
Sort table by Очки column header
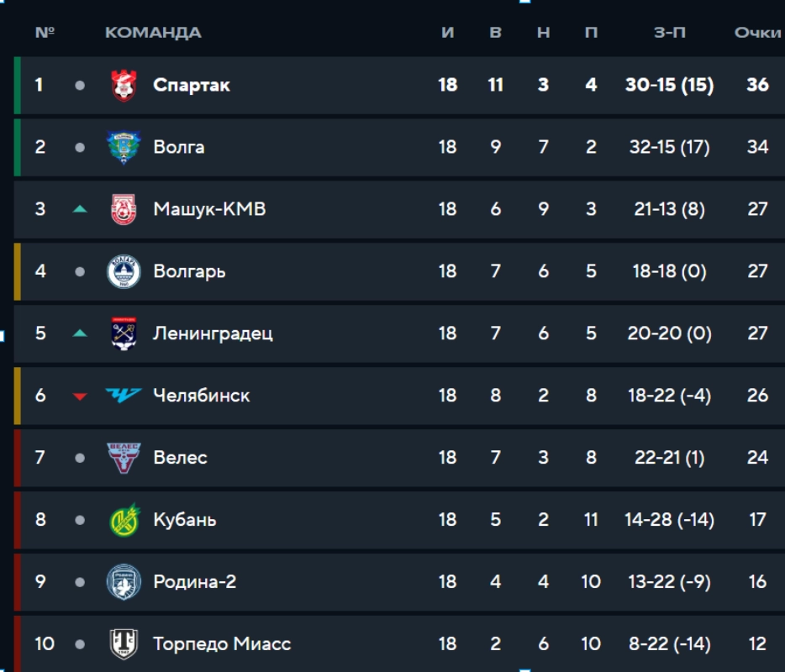point(757,33)
